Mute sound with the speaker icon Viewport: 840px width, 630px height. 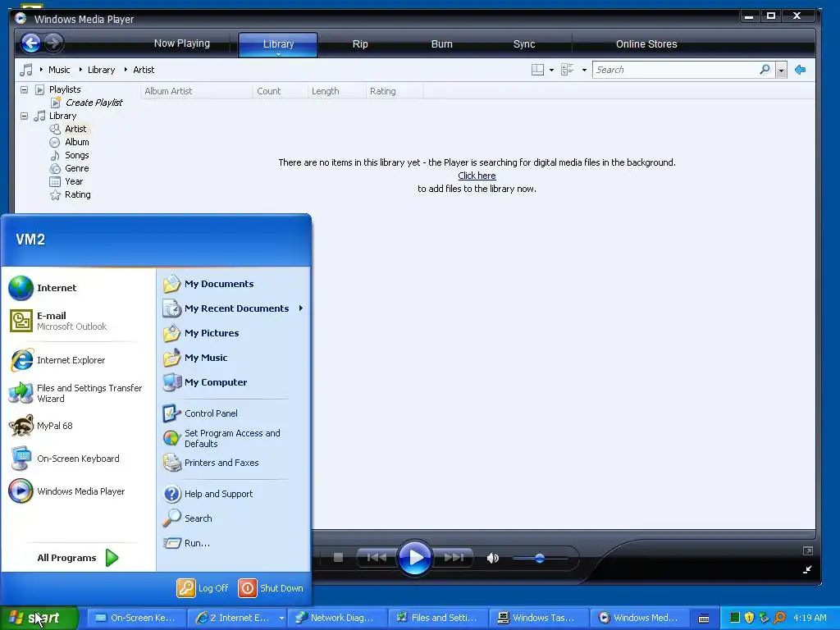point(492,558)
